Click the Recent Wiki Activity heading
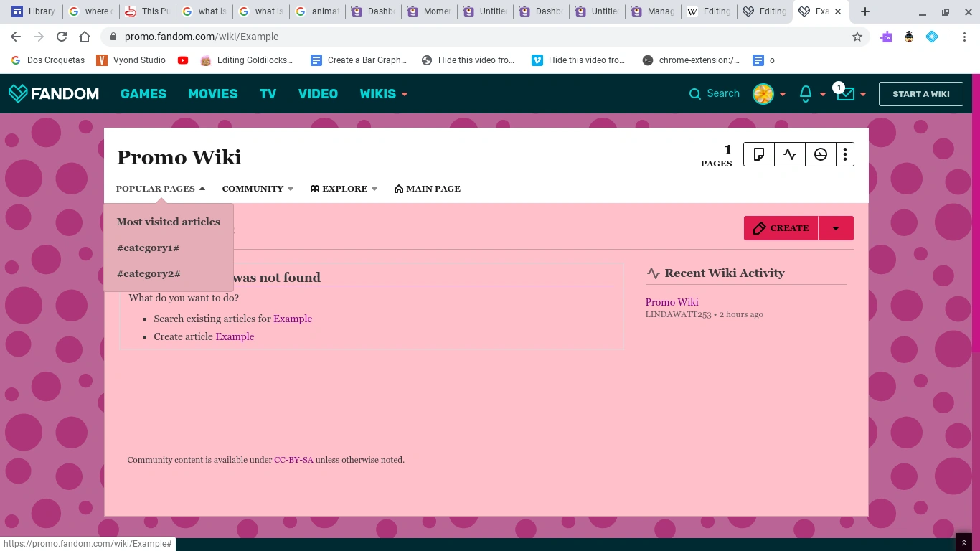Image resolution: width=980 pixels, height=551 pixels. pos(725,273)
